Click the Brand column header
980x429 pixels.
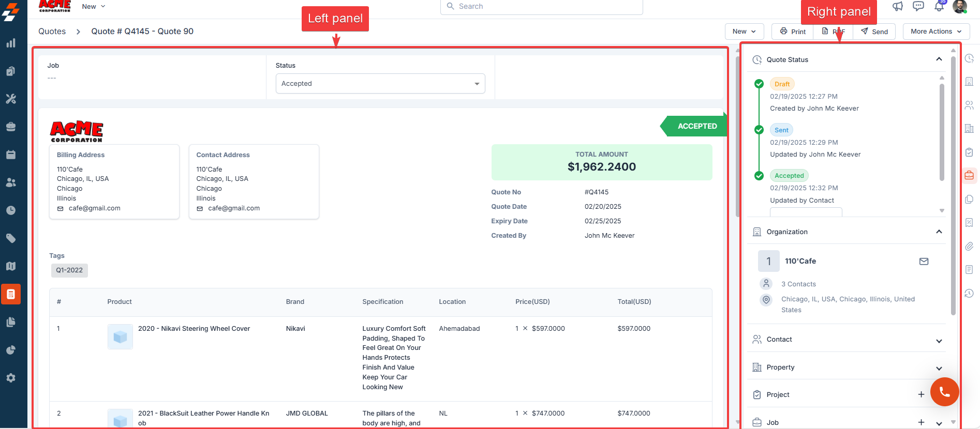(x=295, y=302)
